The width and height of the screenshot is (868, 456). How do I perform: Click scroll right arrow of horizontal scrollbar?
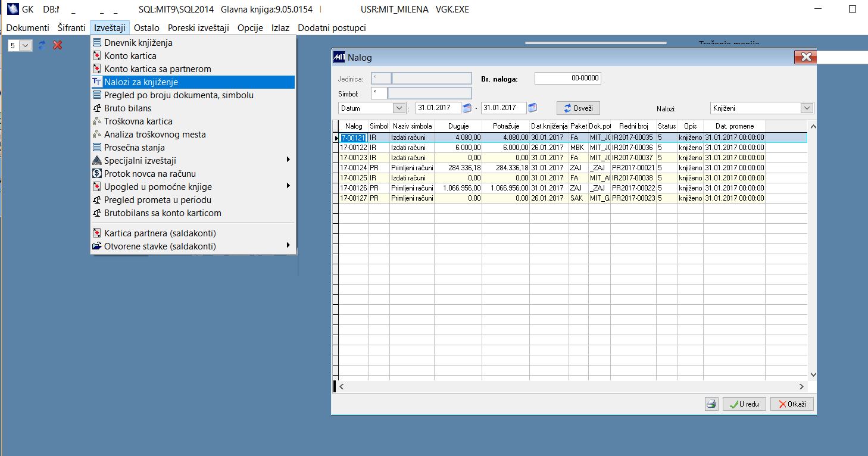[801, 387]
